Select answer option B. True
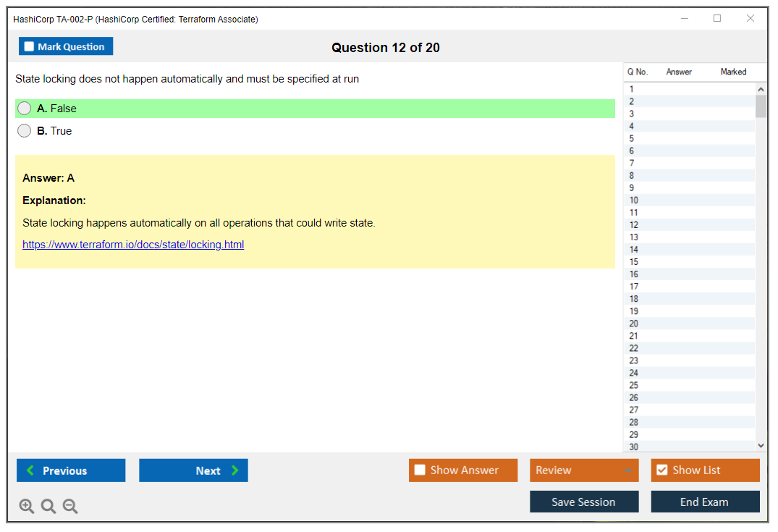Viewport: 778px width, 532px height. coord(25,131)
